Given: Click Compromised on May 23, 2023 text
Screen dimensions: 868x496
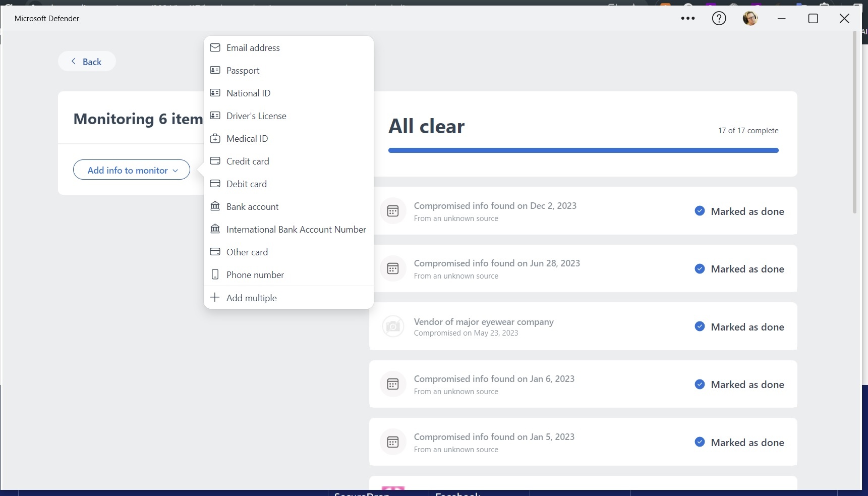Looking at the screenshot, I should [x=466, y=333].
